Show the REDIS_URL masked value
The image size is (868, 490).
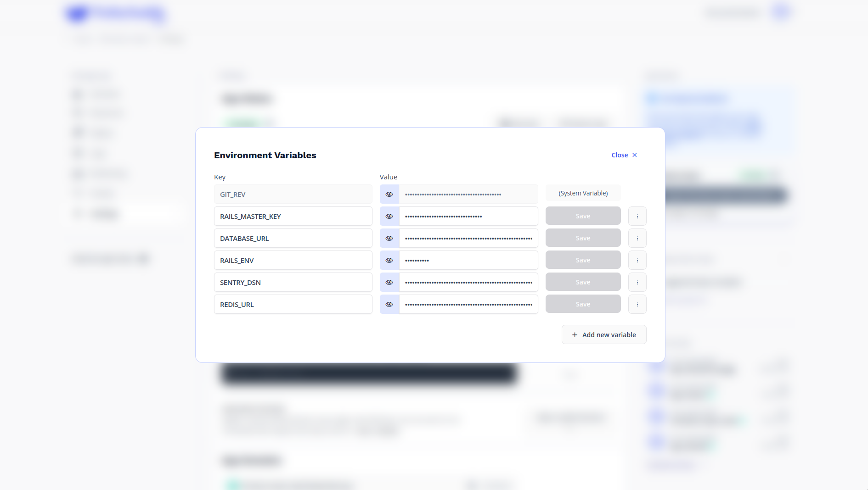(389, 304)
